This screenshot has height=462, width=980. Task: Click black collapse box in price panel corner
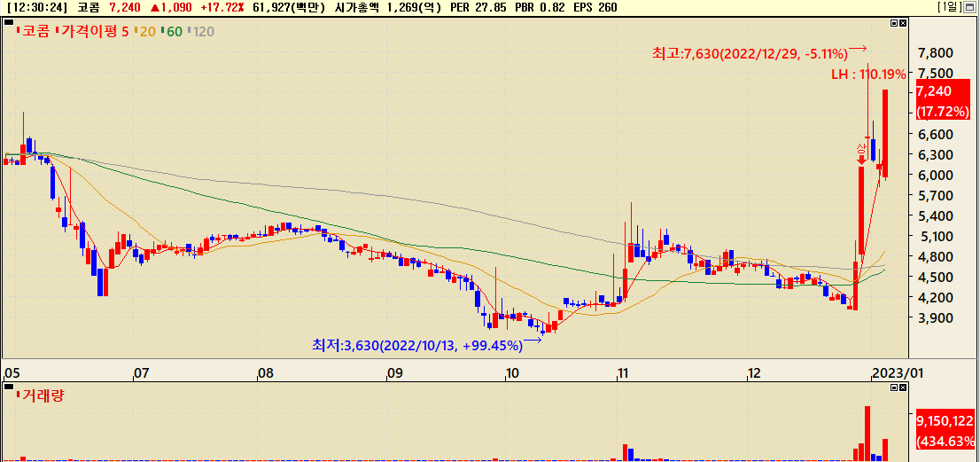click(8, 22)
